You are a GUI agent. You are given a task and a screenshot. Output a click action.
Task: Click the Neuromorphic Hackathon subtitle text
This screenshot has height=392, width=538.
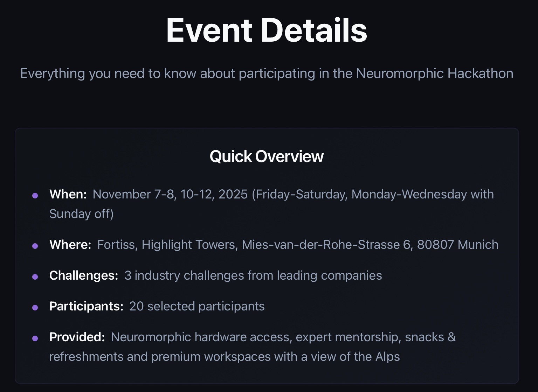coord(267,73)
